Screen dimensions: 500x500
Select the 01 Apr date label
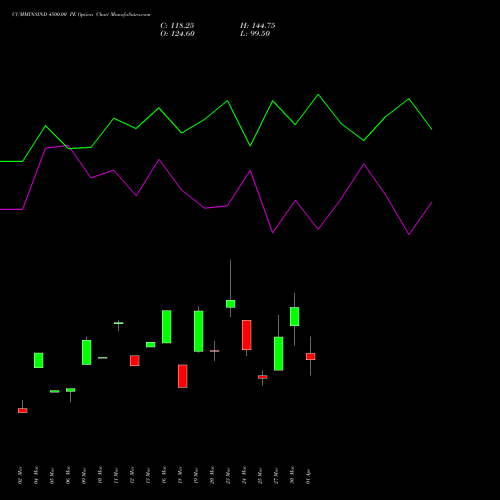point(308,475)
